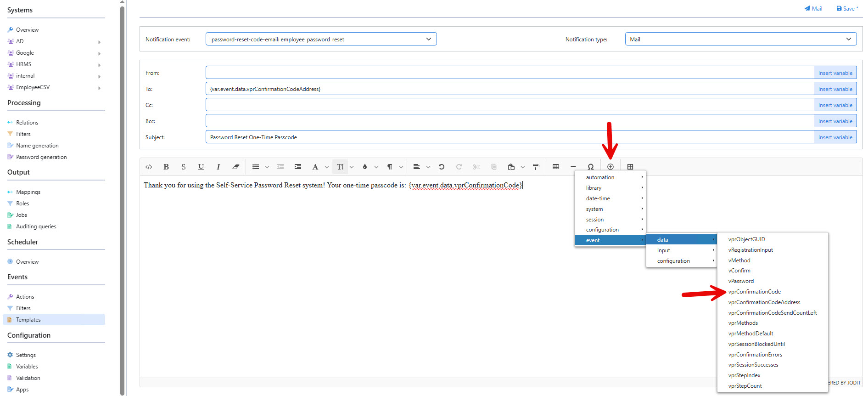Click the Save button
The image size is (868, 396).
847,8
